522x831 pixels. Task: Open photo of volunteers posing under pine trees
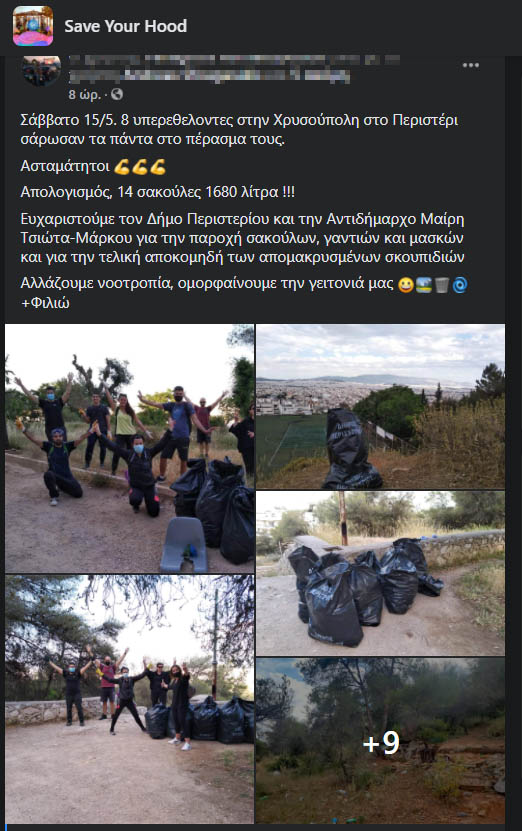coord(130,699)
